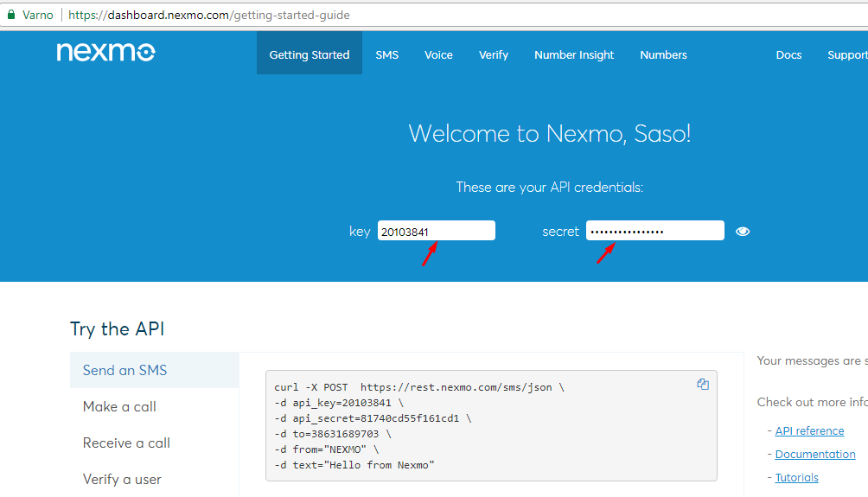Viewport: 868px width, 497px height.
Task: Go to the Voice section
Action: click(438, 54)
